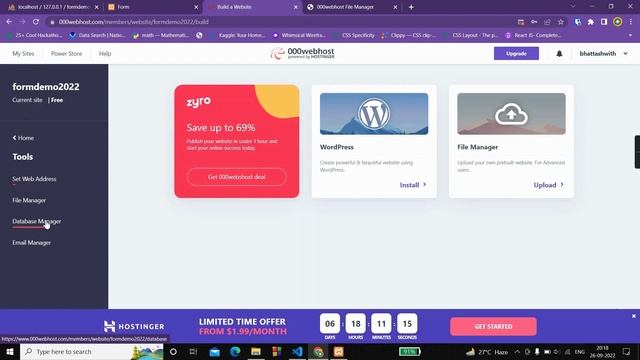Screen dimensions: 640x360
Task: Click the 000webhost logo
Action: (x=302, y=53)
